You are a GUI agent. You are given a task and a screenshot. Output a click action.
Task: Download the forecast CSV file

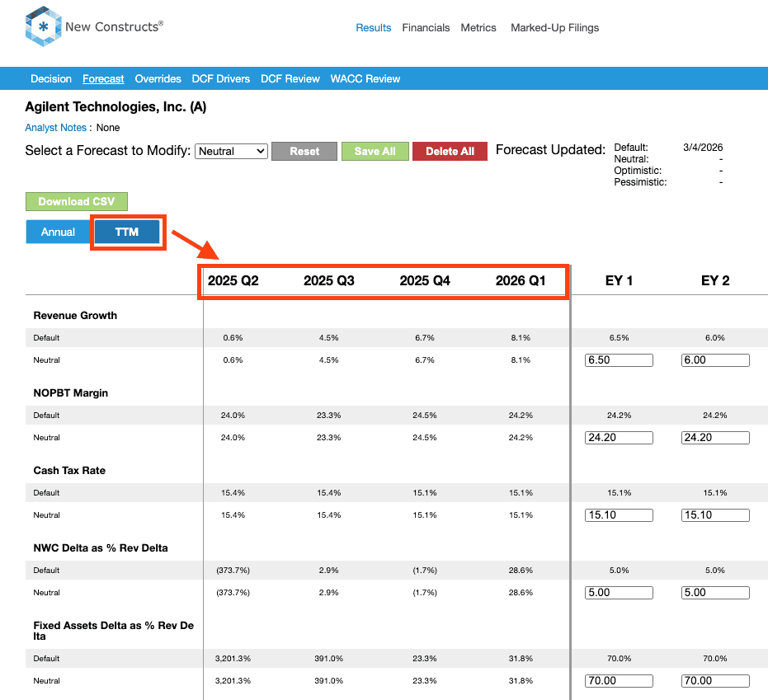coord(76,201)
